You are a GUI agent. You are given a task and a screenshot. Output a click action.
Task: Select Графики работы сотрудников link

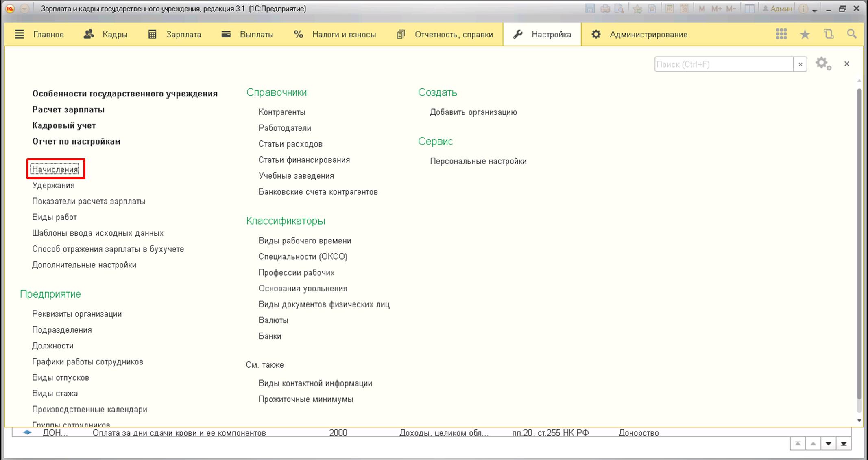[88, 361]
